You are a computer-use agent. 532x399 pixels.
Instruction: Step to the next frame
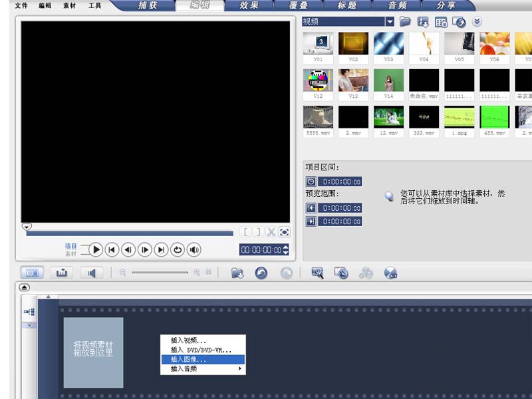pos(144,250)
